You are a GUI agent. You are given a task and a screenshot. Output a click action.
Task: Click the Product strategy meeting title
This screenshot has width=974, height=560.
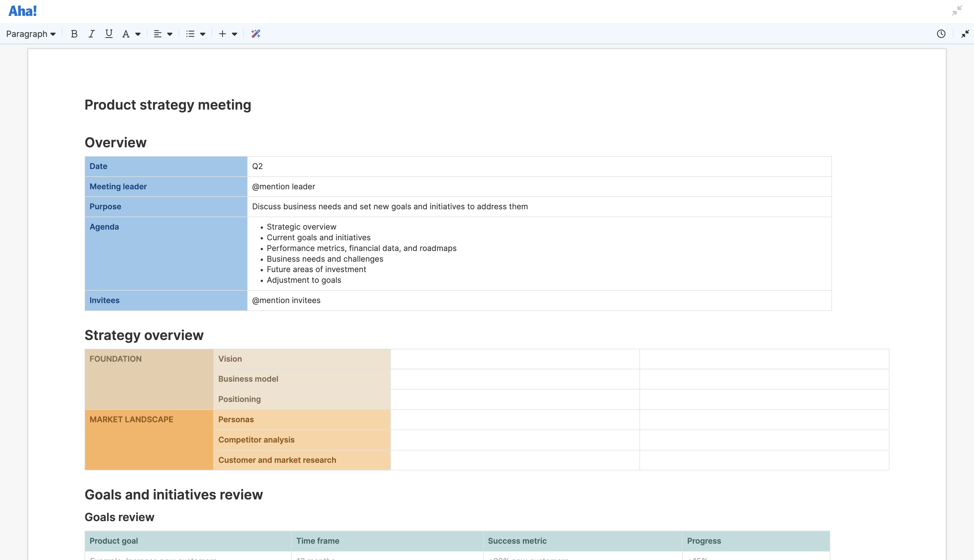pyautogui.click(x=168, y=105)
